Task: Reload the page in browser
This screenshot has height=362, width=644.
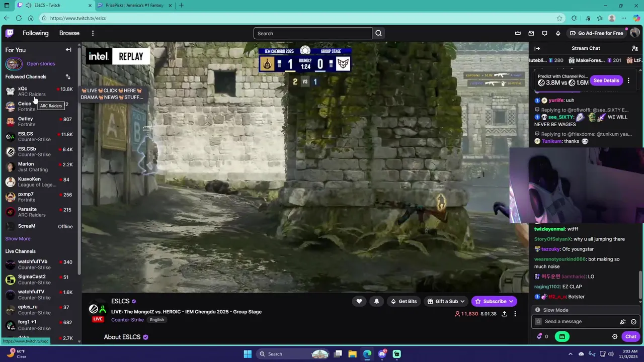Action: coord(19,18)
